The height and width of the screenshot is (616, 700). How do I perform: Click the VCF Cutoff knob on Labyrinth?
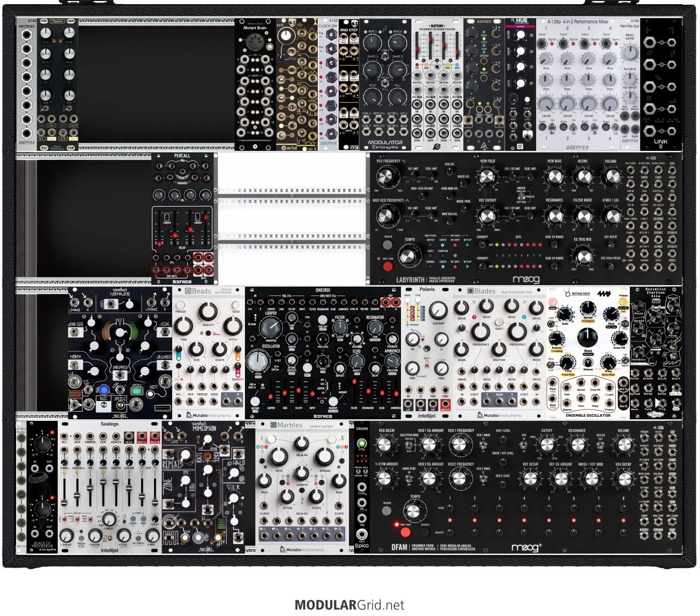pyautogui.click(x=487, y=215)
